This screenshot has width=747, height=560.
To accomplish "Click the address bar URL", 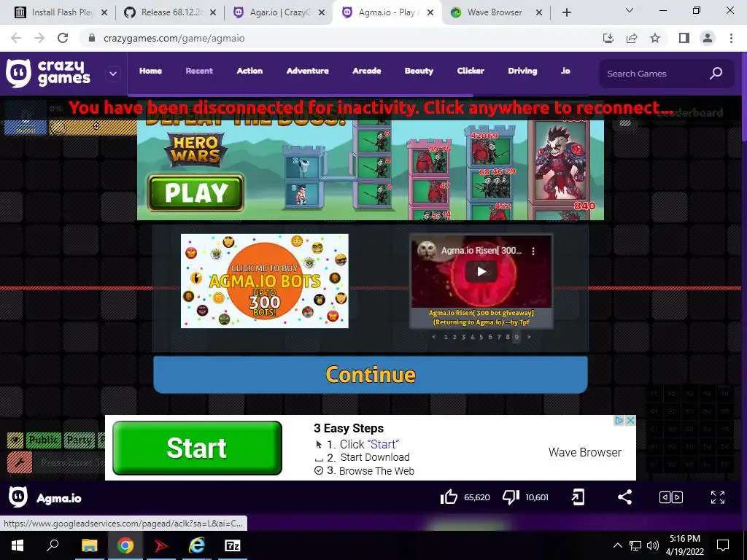I will pos(174,39).
